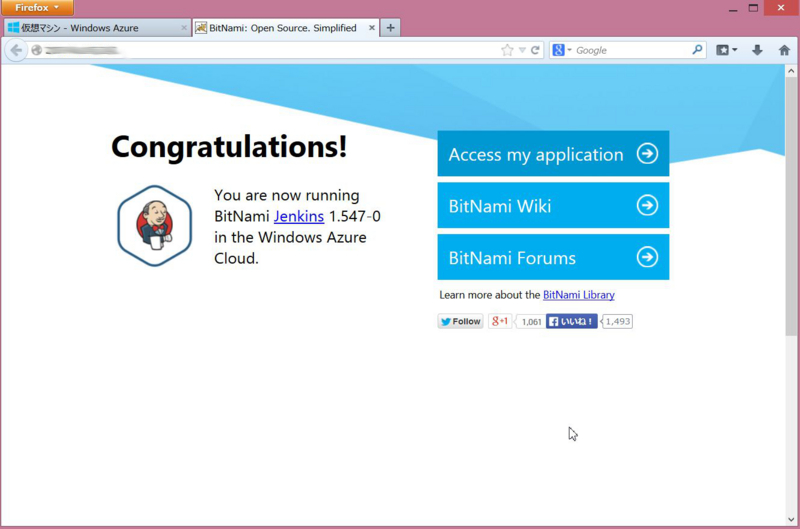Click the Google +1 button

[x=499, y=321]
